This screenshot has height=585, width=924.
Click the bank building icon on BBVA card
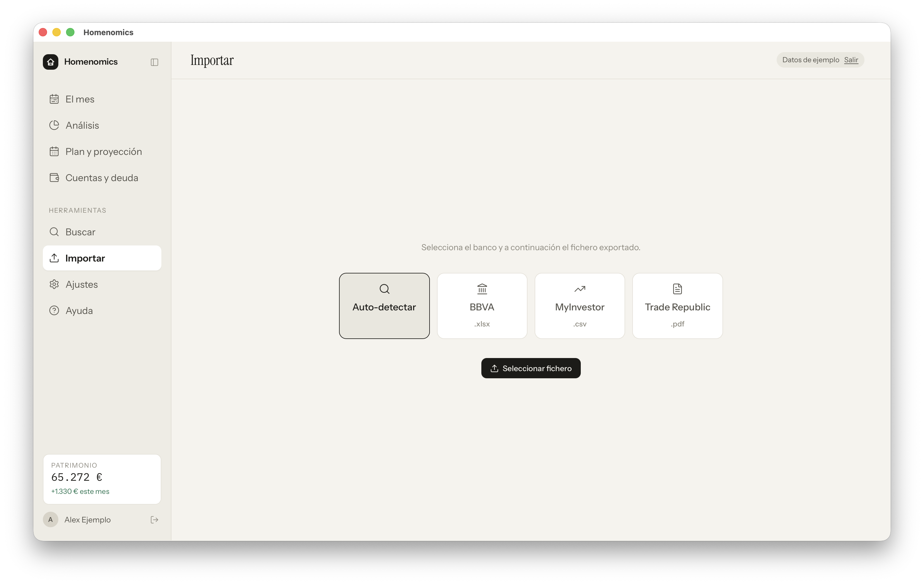tap(482, 289)
